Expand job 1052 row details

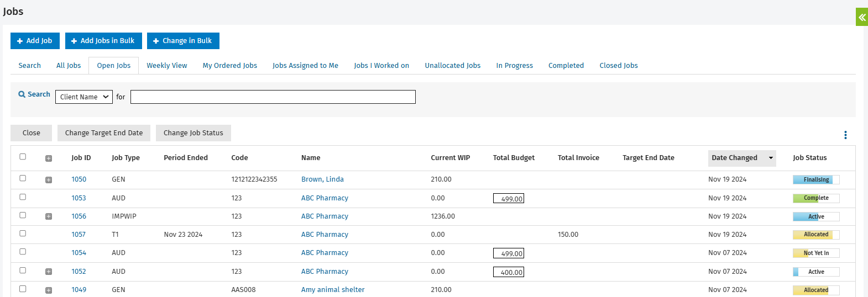(49, 272)
